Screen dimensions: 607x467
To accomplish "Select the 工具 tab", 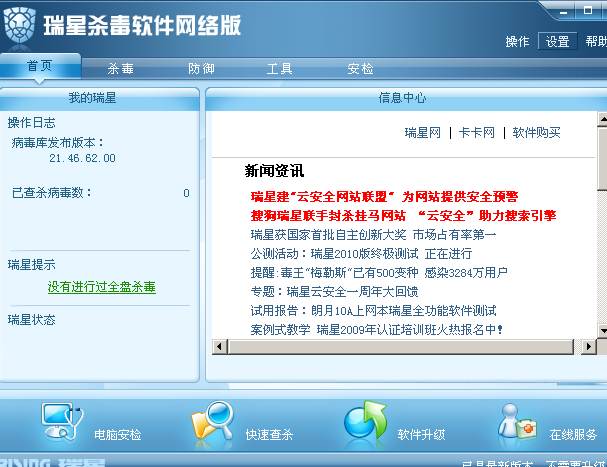I will point(279,69).
